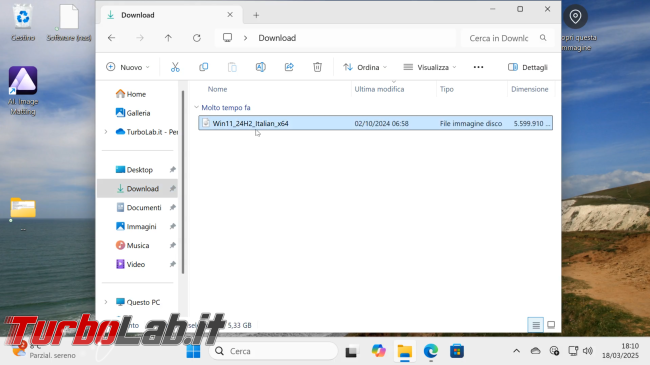Switch to large thumbnails view icon
Screen dimensions: 650x365
(551, 325)
